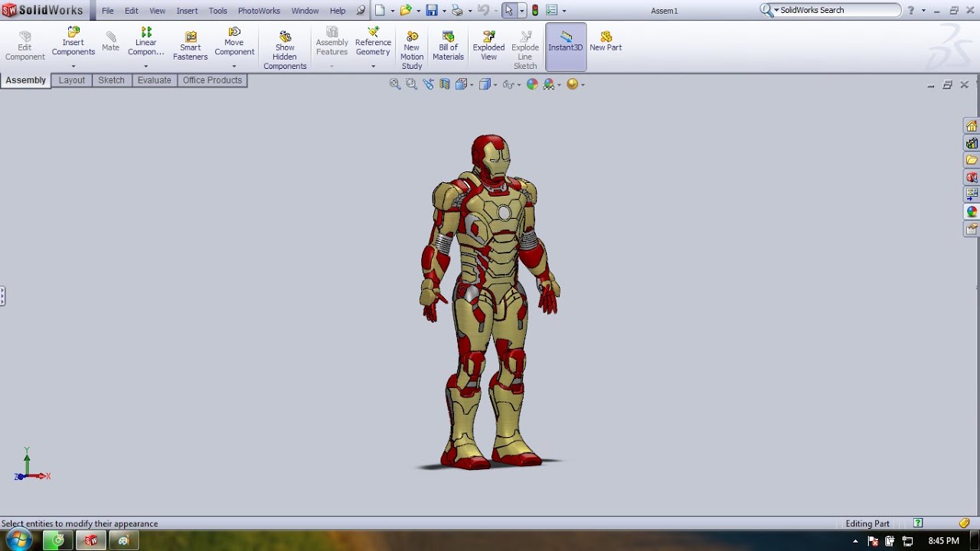This screenshot has width=980, height=551.
Task: Open the Tools menu
Action: click(x=217, y=11)
